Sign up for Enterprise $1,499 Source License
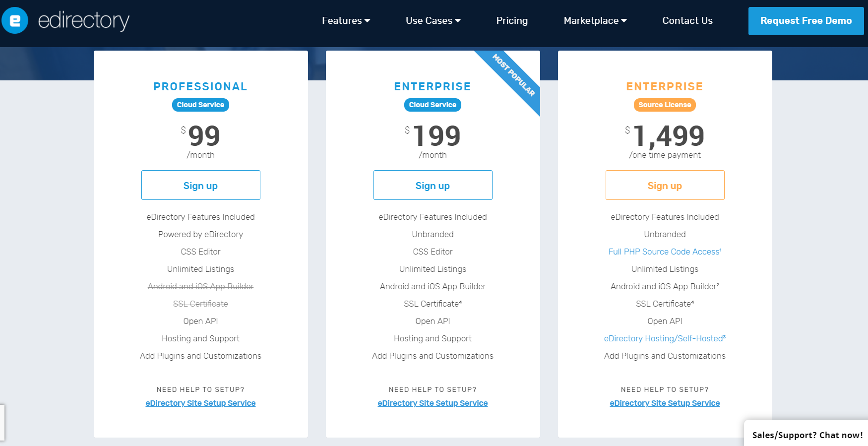The width and height of the screenshot is (868, 446). coord(665,185)
